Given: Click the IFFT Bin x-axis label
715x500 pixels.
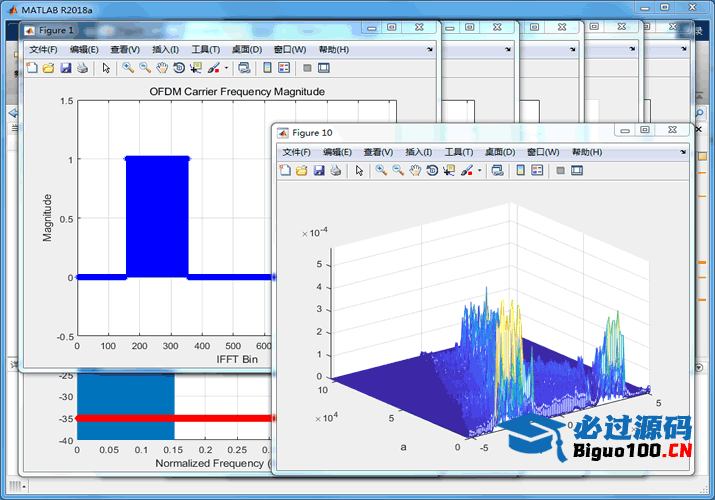Looking at the screenshot, I should (x=237, y=359).
